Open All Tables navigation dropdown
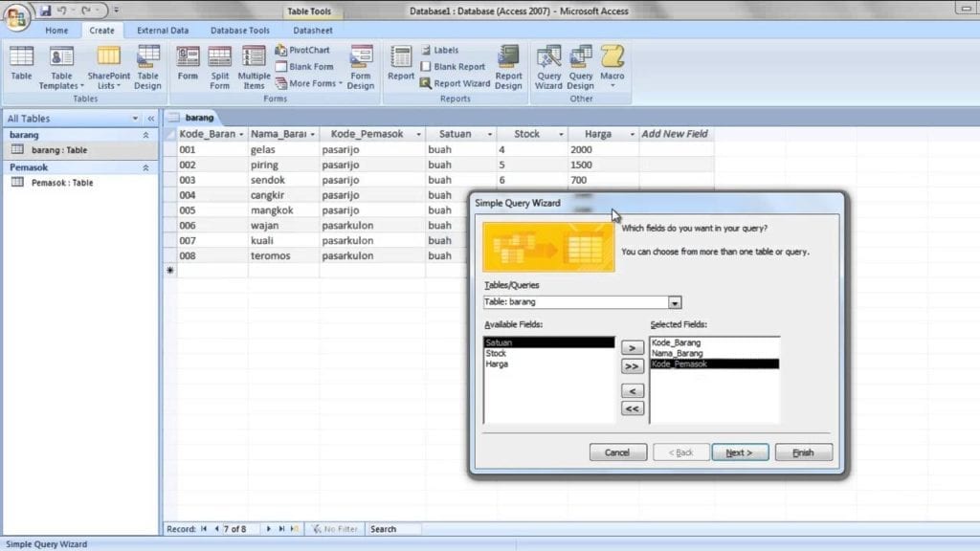This screenshot has width=980, height=551. coord(135,118)
